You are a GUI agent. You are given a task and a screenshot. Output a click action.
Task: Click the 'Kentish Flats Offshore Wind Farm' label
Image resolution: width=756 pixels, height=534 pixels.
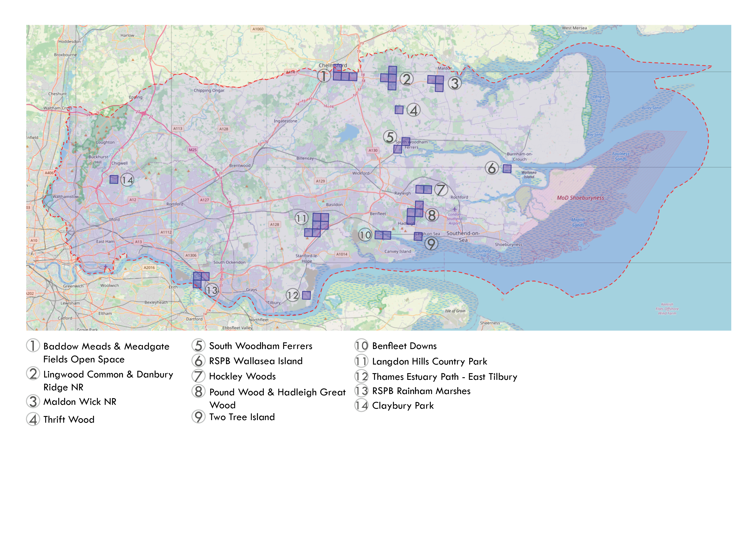click(667, 309)
